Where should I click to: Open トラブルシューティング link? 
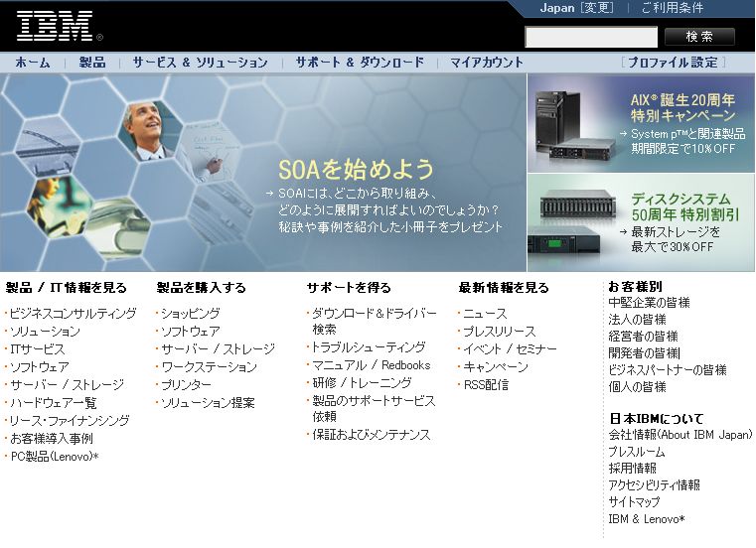[369, 347]
